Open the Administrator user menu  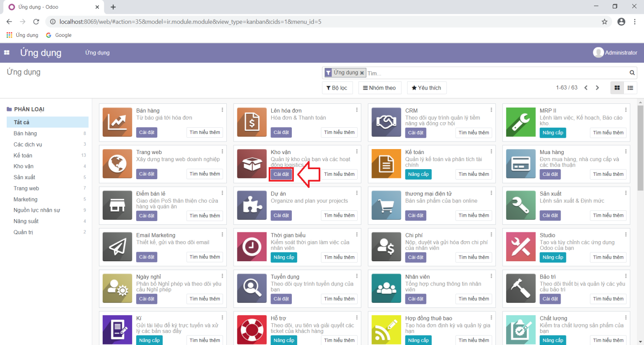click(x=615, y=52)
